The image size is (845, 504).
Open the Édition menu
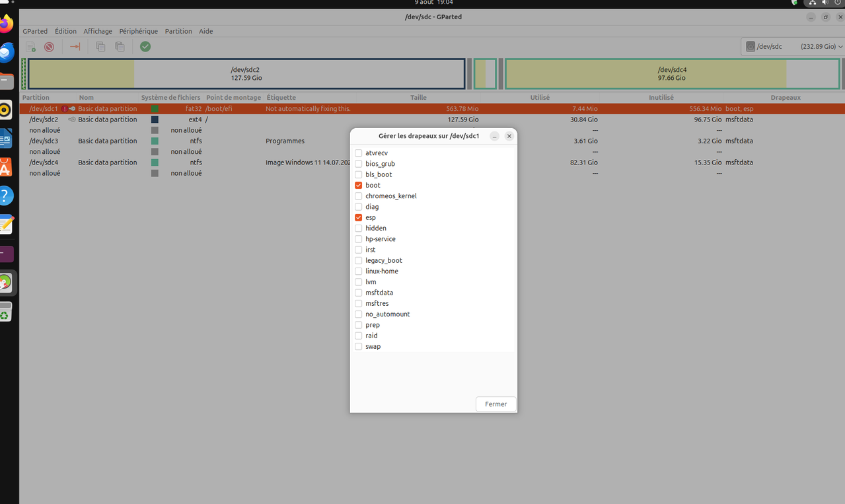point(65,31)
